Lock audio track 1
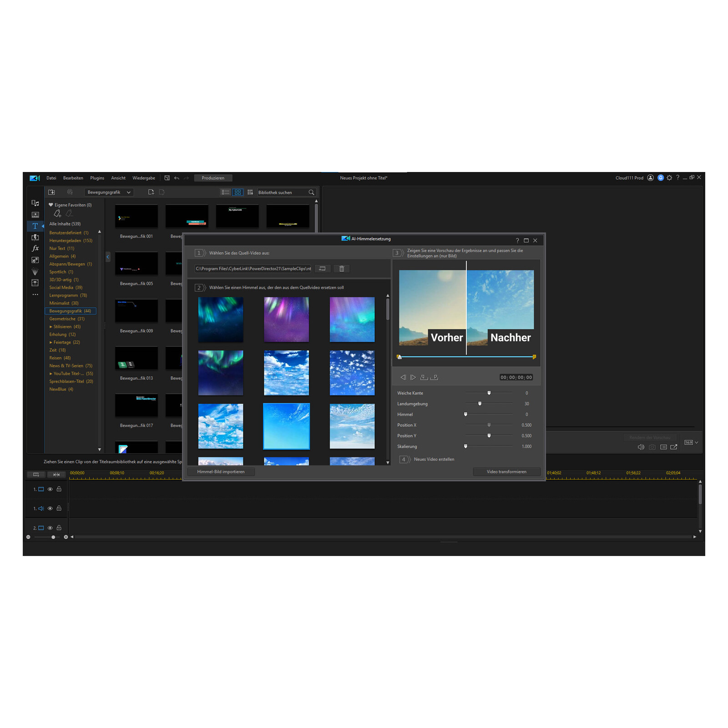728x728 pixels. coord(59,509)
